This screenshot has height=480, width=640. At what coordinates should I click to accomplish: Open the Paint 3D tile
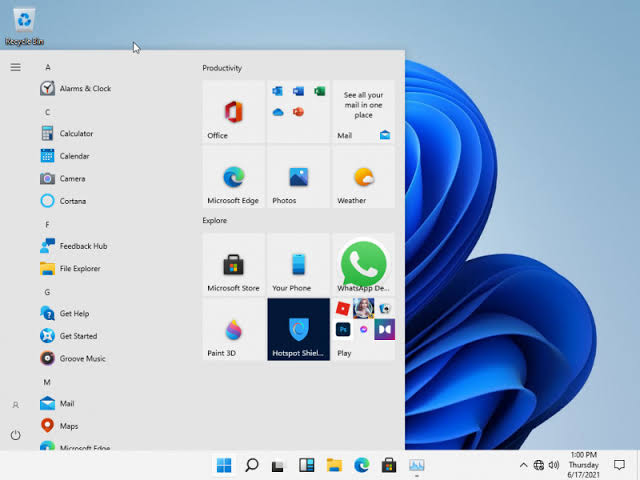tap(233, 329)
